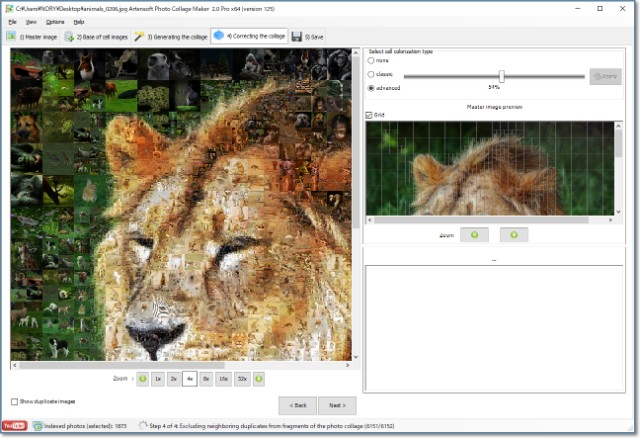
Task: Click the Master image step icon
Action: tap(11, 37)
